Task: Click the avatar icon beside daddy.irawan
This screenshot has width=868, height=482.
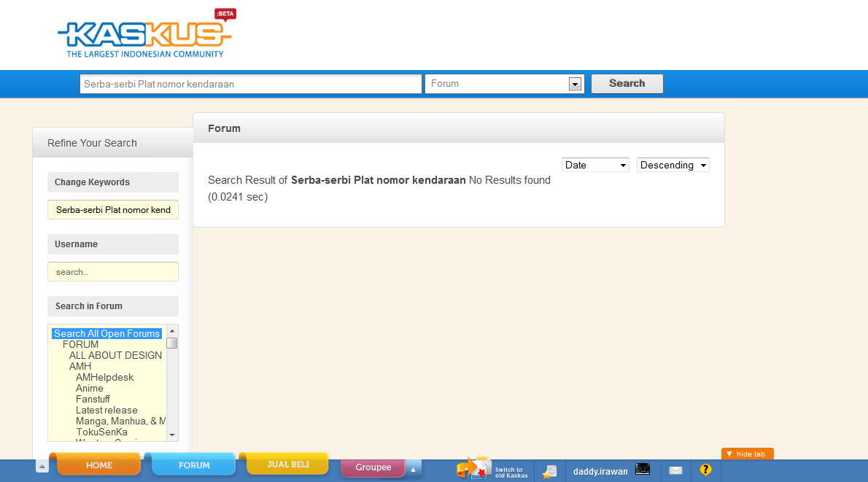Action: (x=643, y=470)
